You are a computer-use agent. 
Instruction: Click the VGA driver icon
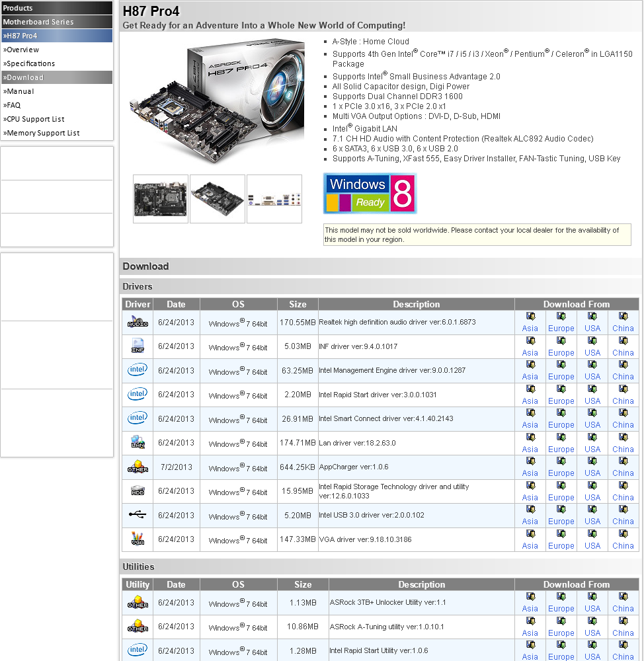pyautogui.click(x=138, y=538)
